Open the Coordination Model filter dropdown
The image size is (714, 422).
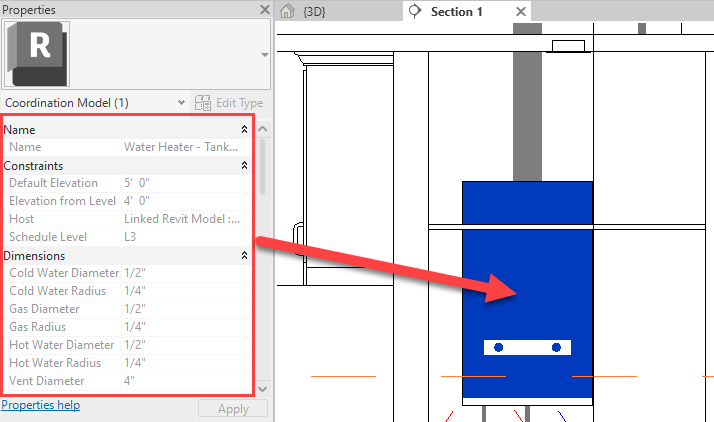(180, 103)
